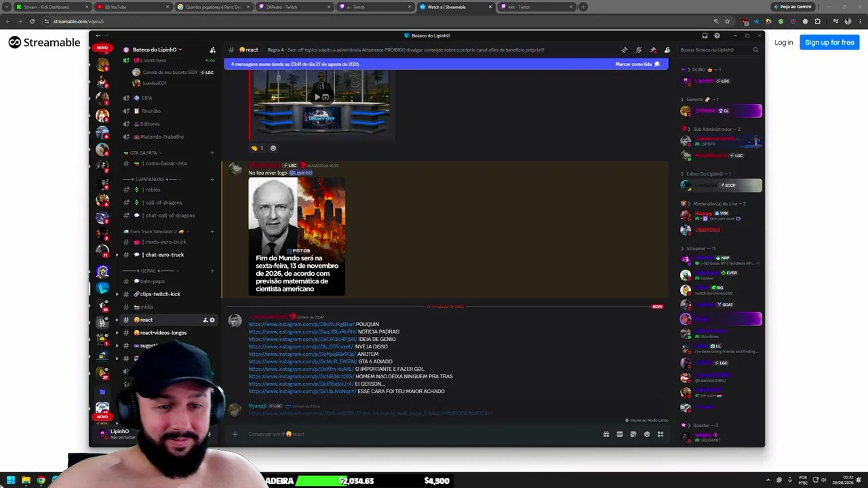Add a reaction to the video message
This screenshot has width=868, height=488.
[x=273, y=148]
